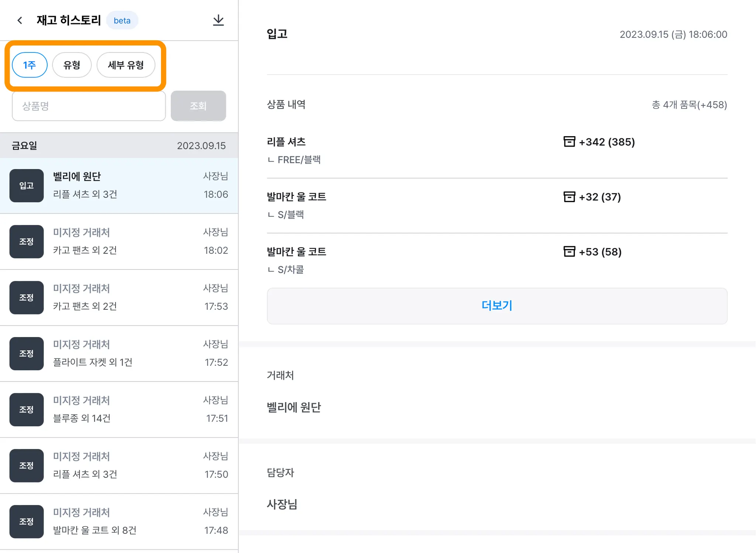Click the back arrow icon
Viewport: 756px width, 553px height.
tap(20, 20)
